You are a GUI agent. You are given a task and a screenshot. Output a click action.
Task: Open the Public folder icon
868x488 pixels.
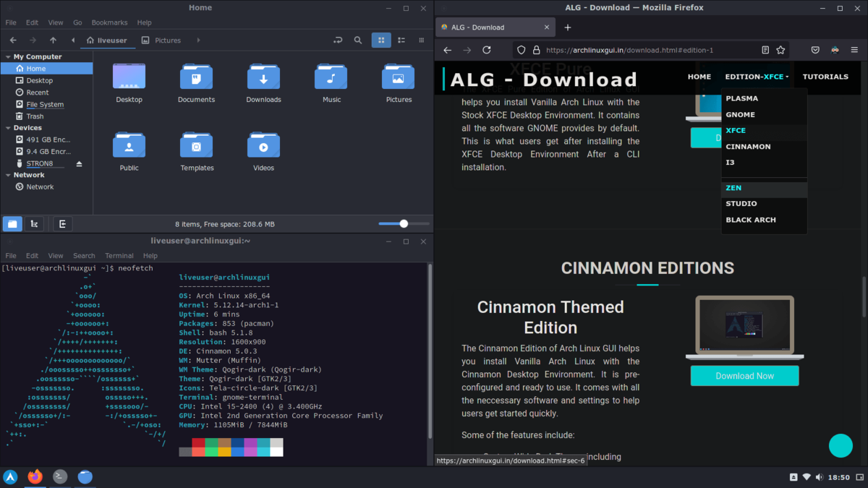pyautogui.click(x=129, y=145)
